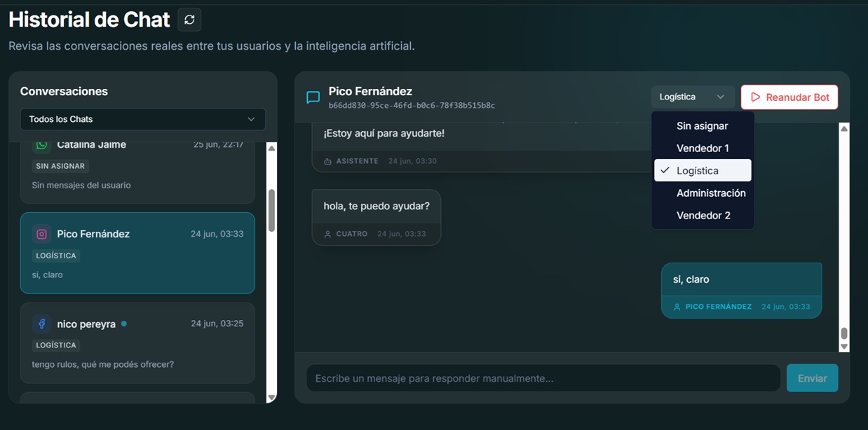This screenshot has width=868, height=430.
Task: Click the checkmark beside Logística option
Action: pyautogui.click(x=665, y=170)
